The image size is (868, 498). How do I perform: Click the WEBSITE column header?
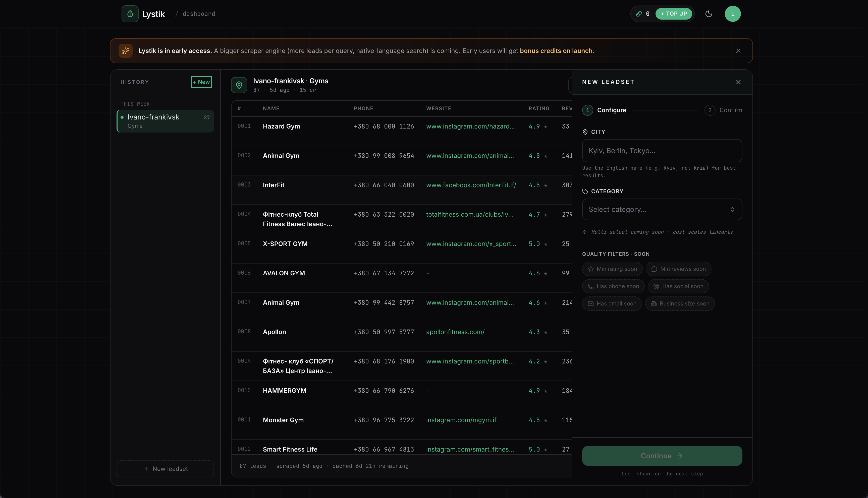pos(439,108)
